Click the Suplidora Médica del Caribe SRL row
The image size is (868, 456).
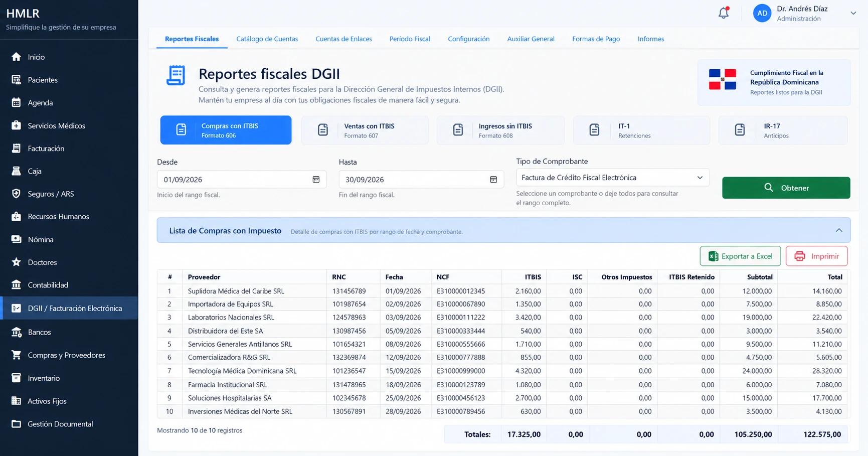pos(502,291)
